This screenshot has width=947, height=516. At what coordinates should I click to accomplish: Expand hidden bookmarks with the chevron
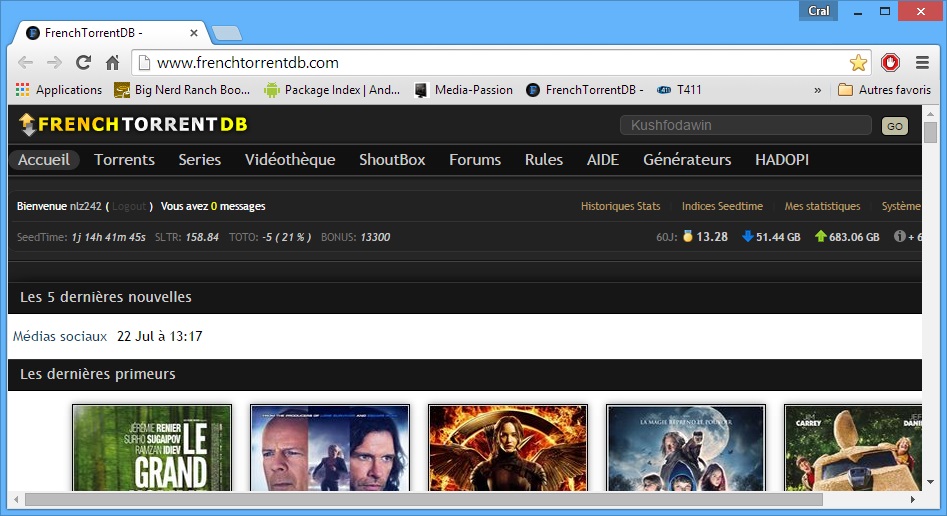817,90
